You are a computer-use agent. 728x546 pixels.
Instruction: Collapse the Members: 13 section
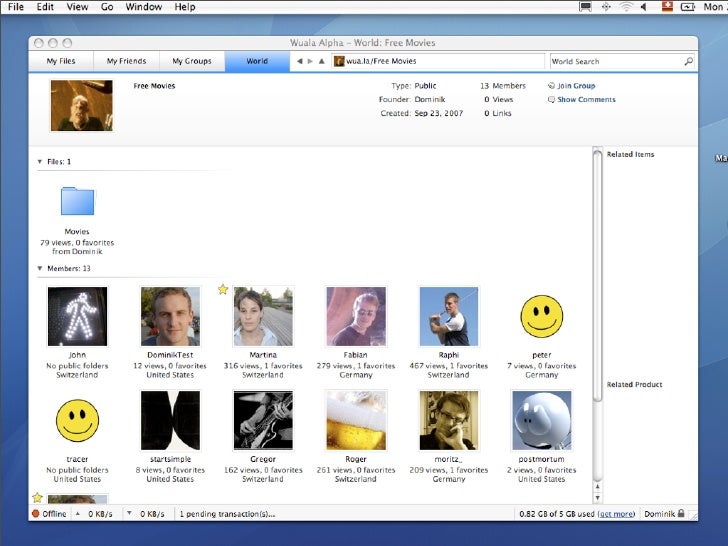point(40,268)
